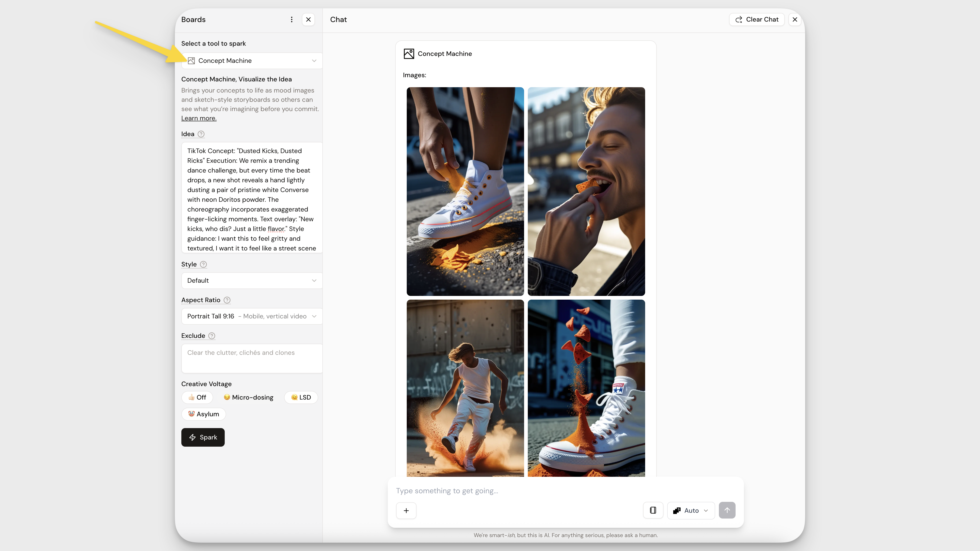Open the Auto model selector
This screenshot has width=980, height=551.
pos(691,510)
